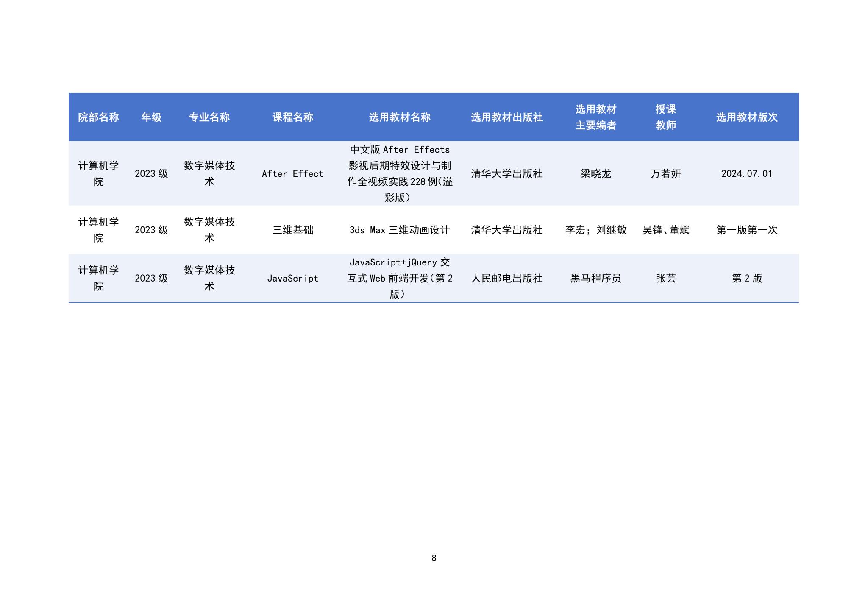Click the 专业名称 column header
Image resolution: width=868 pixels, height=614 pixels.
(x=209, y=117)
